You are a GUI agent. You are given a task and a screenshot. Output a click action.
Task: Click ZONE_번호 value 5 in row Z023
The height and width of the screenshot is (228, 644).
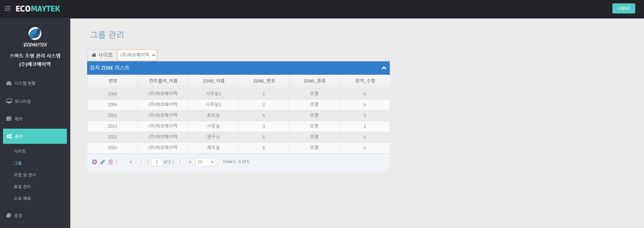click(x=264, y=137)
